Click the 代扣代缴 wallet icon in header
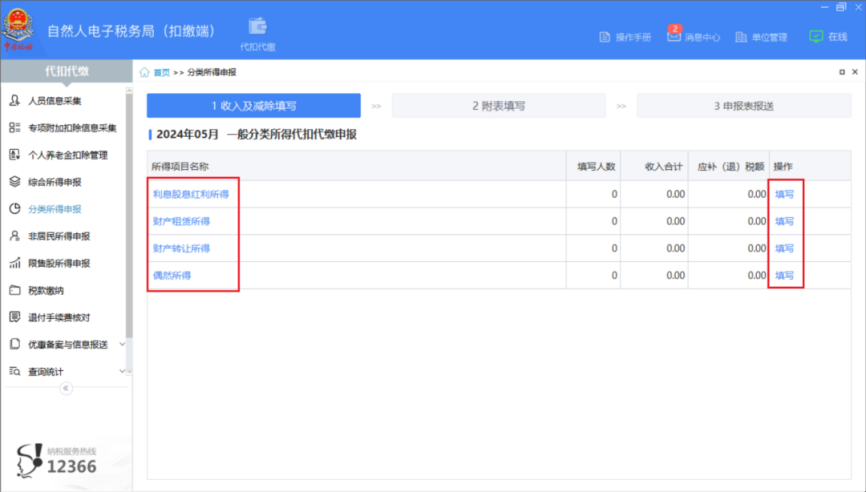 click(257, 26)
